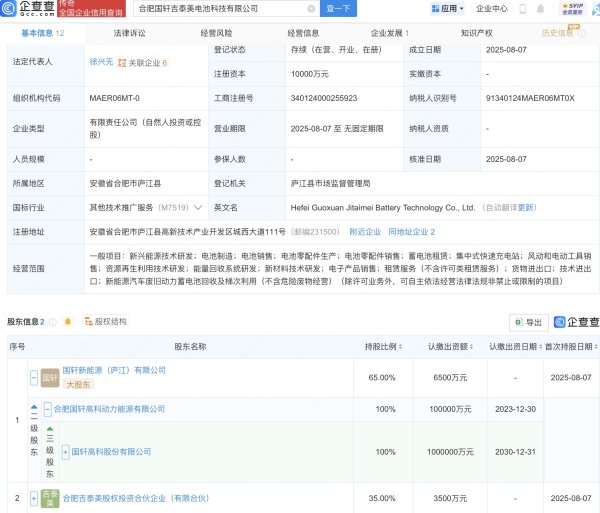Clear the search box text
This screenshot has width=600, height=513.
pyautogui.click(x=311, y=8)
